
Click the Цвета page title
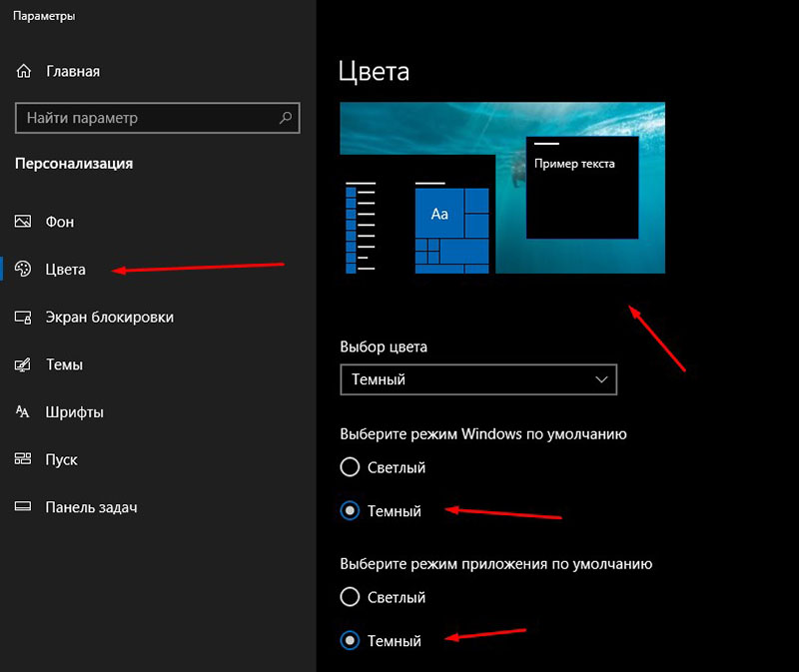pos(374,71)
